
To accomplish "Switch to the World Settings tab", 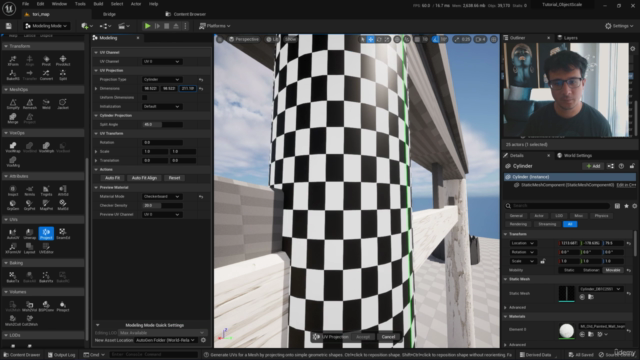I will pos(574,156).
